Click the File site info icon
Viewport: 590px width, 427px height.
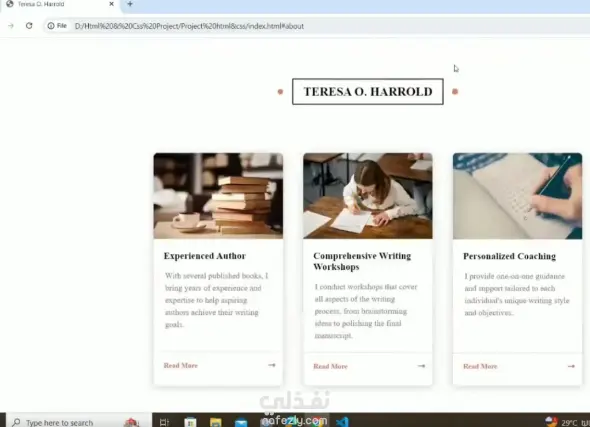point(57,26)
